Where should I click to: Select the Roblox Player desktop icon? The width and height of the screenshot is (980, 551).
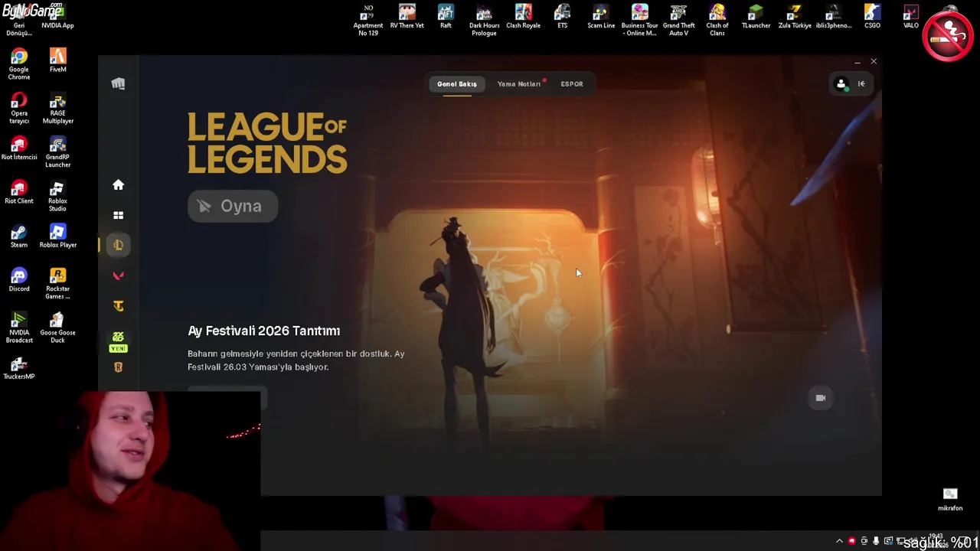(x=58, y=236)
